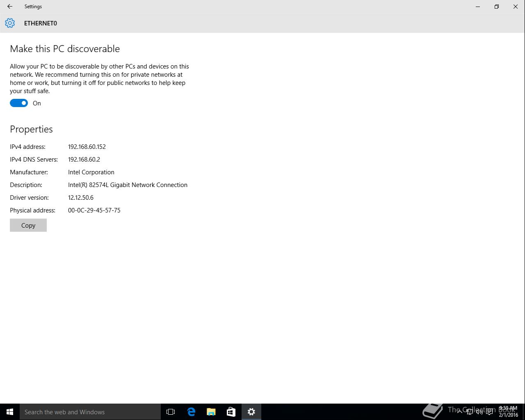Open the Windows Start menu
The image size is (525, 420).
[x=10, y=412]
